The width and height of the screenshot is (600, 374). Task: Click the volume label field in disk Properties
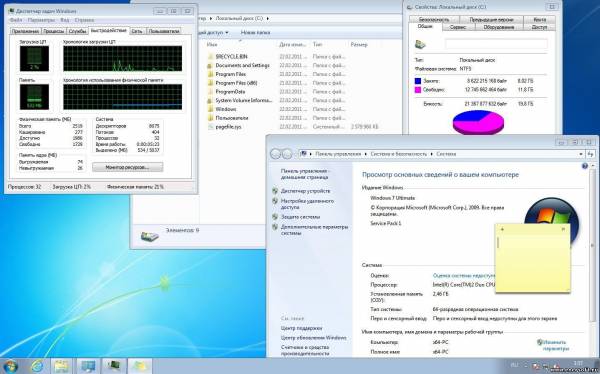[496, 44]
